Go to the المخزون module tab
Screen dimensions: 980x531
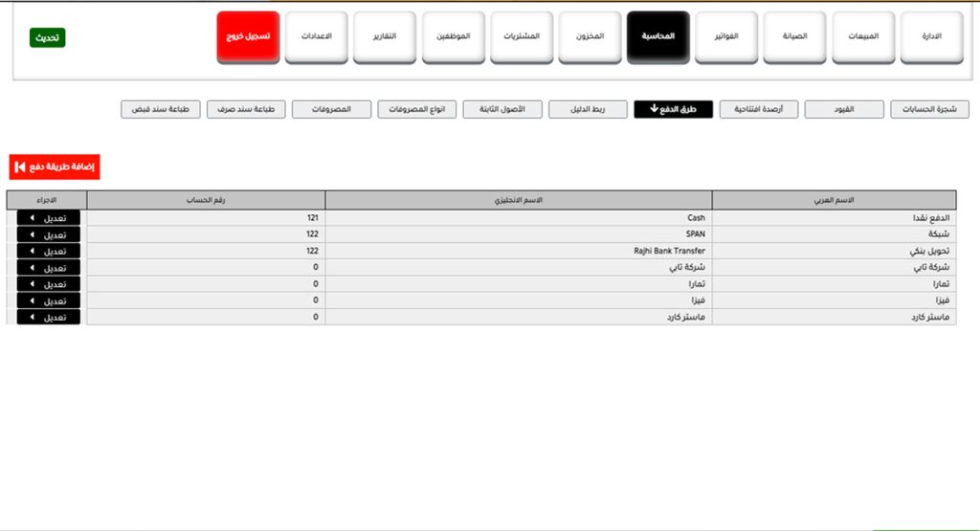(x=590, y=37)
